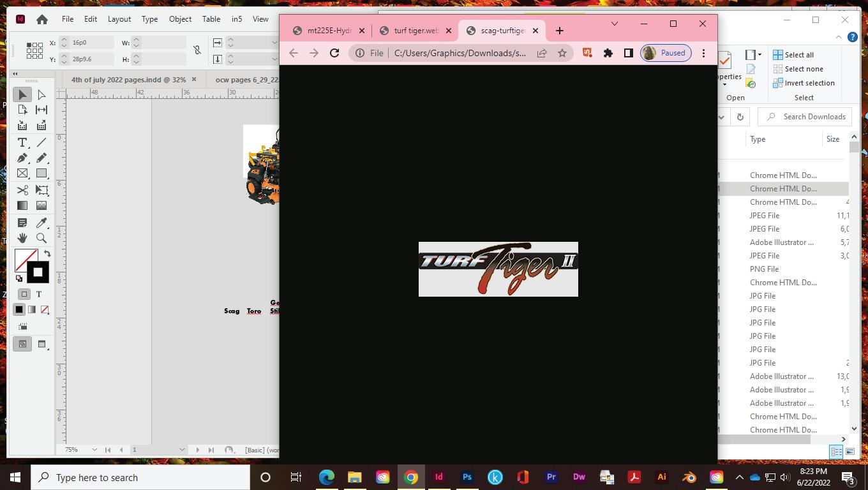
Task: Swap fill and stroke arrow icon
Action: 47,254
